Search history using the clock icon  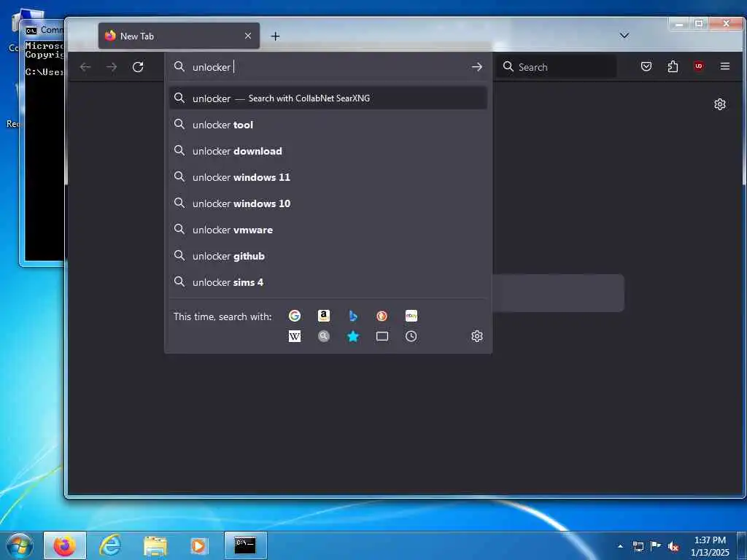tap(411, 336)
